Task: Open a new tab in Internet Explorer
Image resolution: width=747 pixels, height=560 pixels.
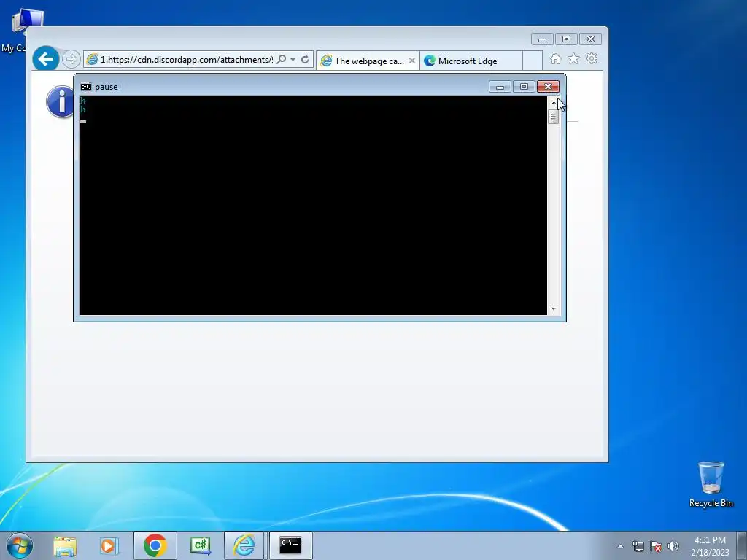Action: point(532,61)
